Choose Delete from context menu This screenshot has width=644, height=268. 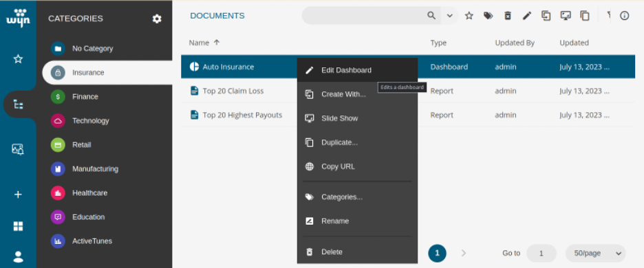click(x=357, y=252)
